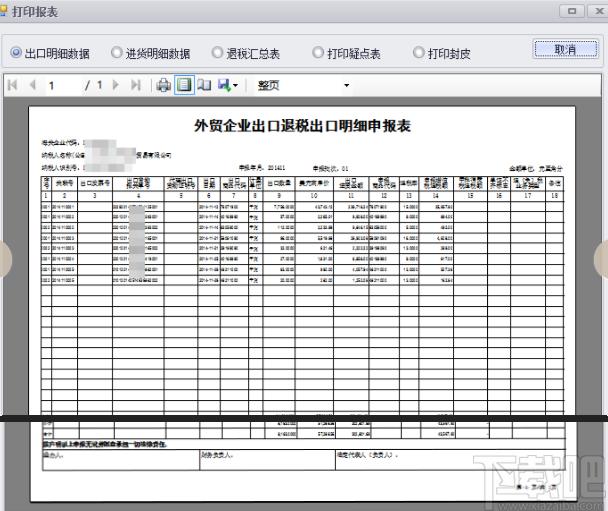Click the save/export disk icon

coord(224,85)
